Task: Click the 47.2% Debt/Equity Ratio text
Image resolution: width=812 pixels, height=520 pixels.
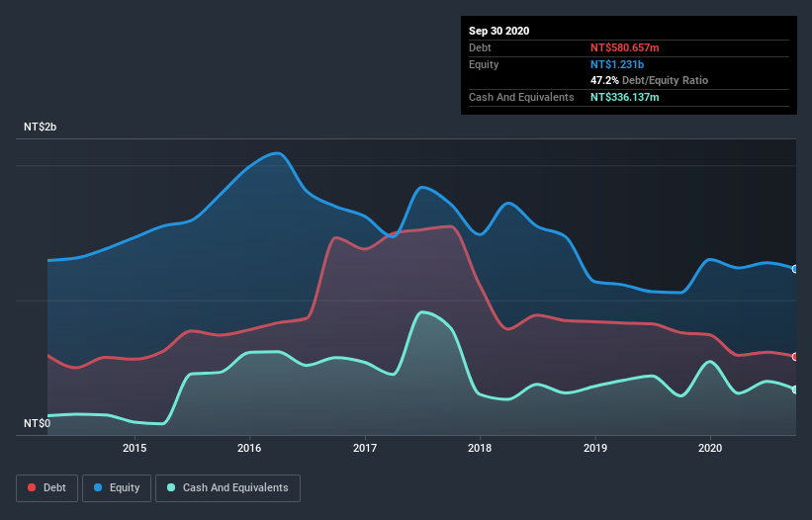Action: coord(649,80)
